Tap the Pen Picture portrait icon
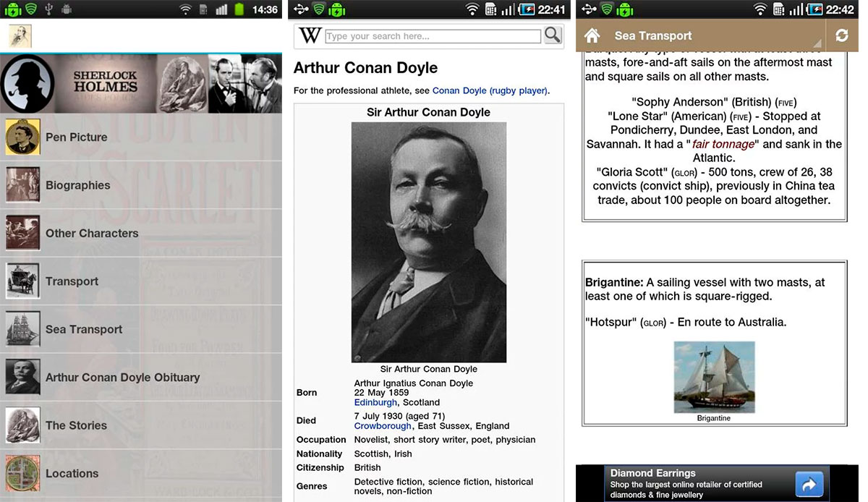The image size is (868, 502). point(22,137)
